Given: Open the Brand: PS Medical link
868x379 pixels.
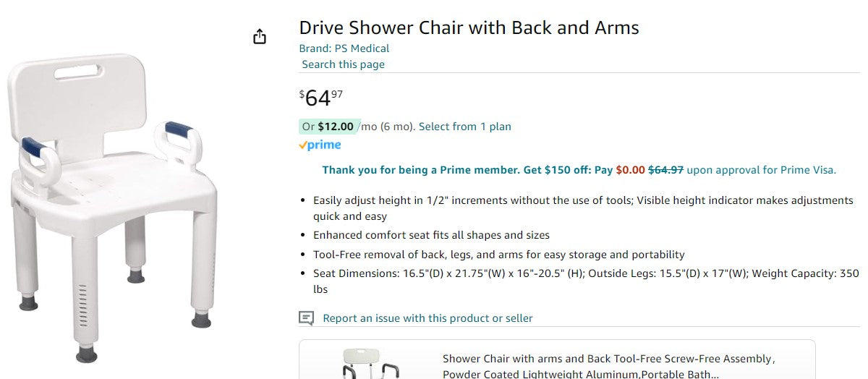Looking at the screenshot, I should coord(344,48).
